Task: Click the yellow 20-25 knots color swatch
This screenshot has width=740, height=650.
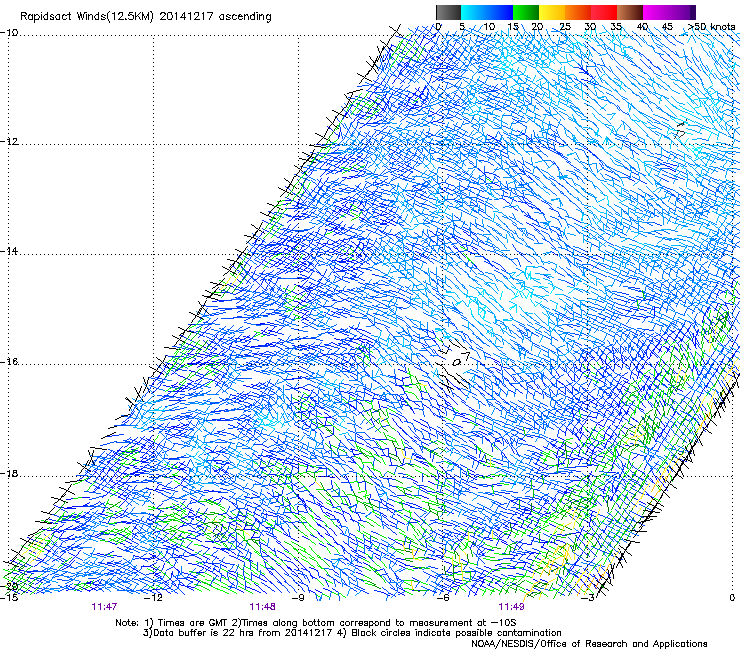Action: click(x=552, y=12)
